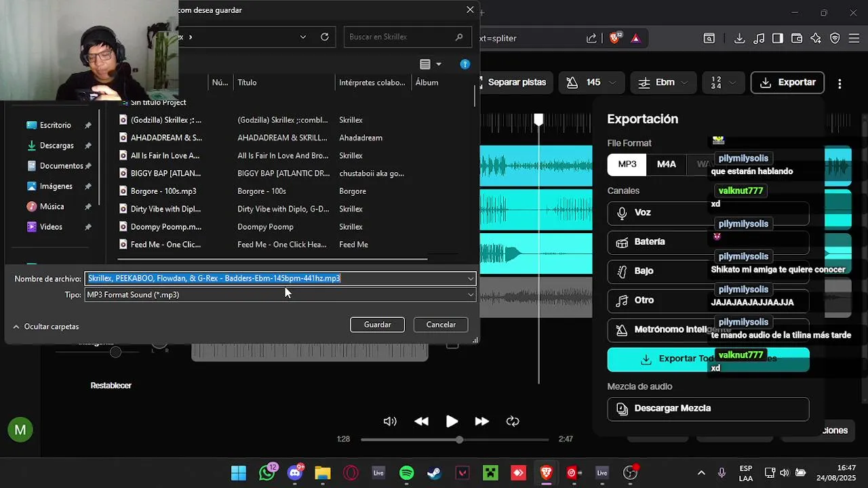Open WhatsApp from the taskbar

click(268, 472)
